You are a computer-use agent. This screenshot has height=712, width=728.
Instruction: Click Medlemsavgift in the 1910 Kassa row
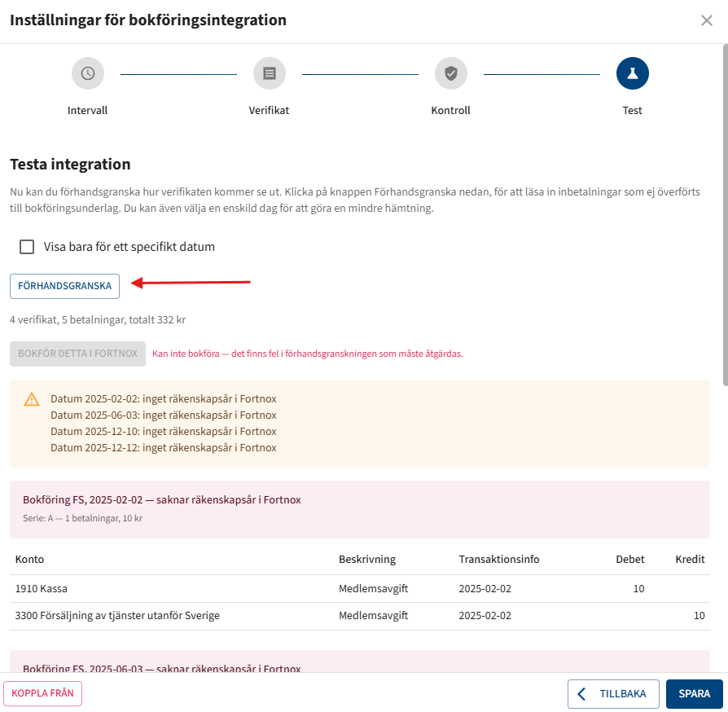pos(373,589)
